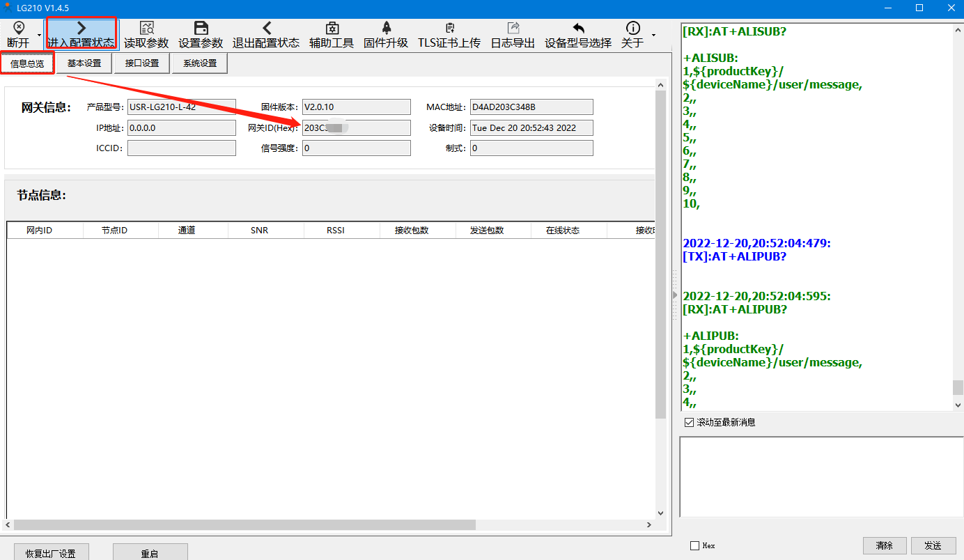Image resolution: width=964 pixels, height=560 pixels.
Task: Click the 断开 disconnect icon
Action: click(18, 28)
